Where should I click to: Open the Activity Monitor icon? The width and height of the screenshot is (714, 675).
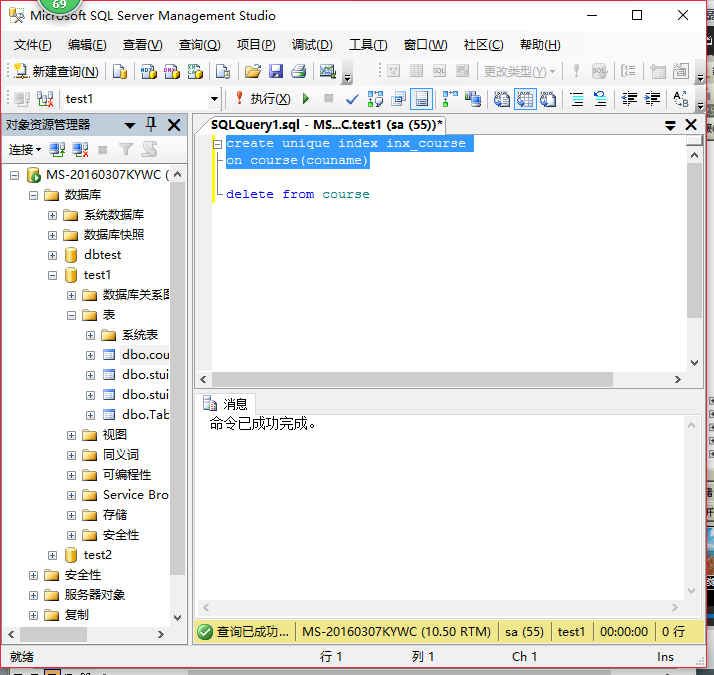tap(327, 71)
